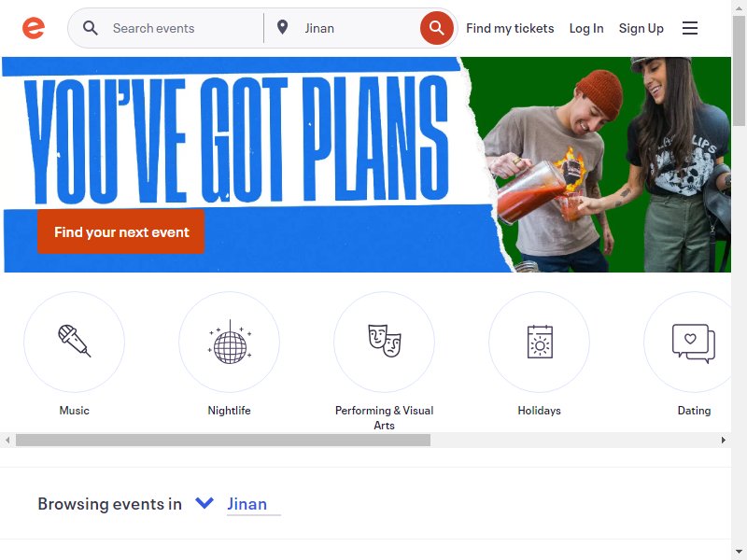
Task: Select the Dating chat heart icon
Action: tap(694, 342)
